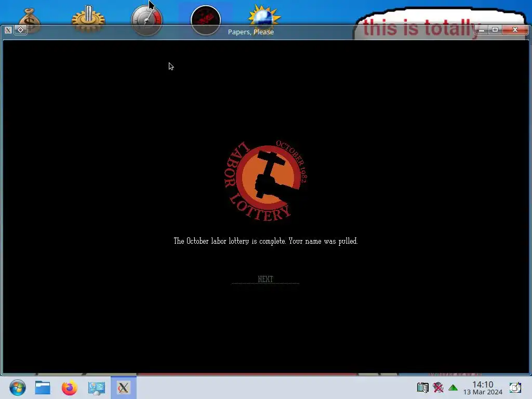
Task: Open the file manager from taskbar
Action: point(43,388)
